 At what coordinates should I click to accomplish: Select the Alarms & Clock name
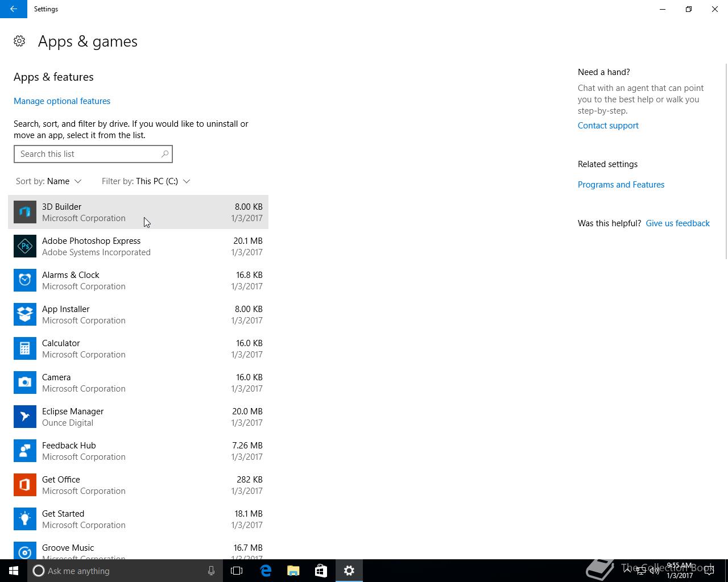pos(71,275)
